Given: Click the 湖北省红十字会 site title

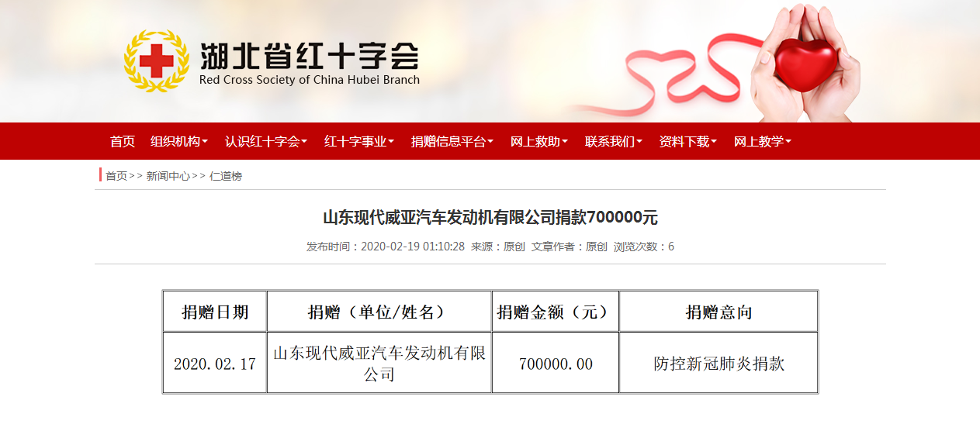Looking at the screenshot, I should coord(310,55).
